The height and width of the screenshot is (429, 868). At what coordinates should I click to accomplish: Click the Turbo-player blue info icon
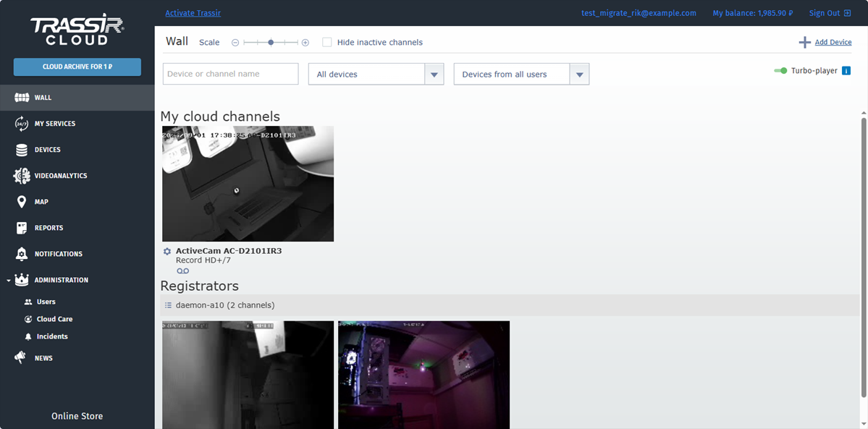(846, 71)
